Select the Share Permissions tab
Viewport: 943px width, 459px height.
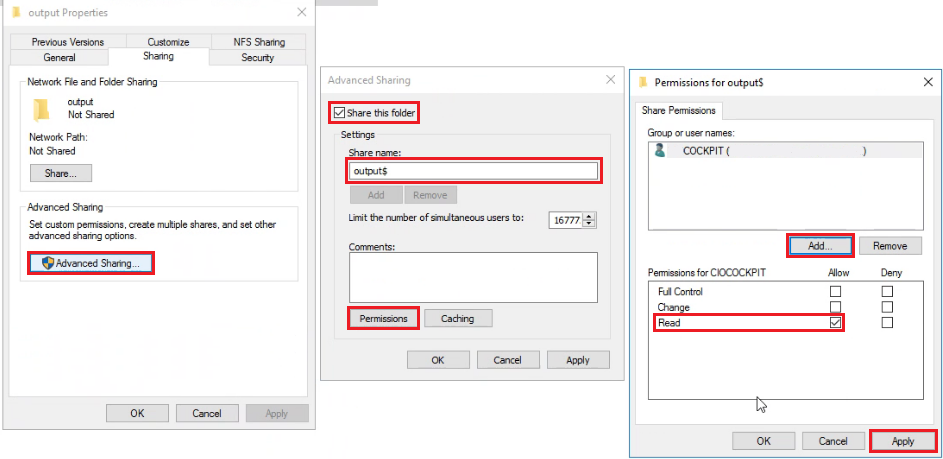click(678, 111)
